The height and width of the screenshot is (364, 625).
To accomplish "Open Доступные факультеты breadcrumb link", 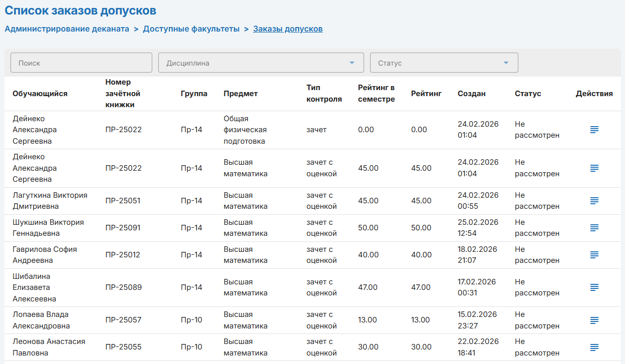I will coord(191,29).
